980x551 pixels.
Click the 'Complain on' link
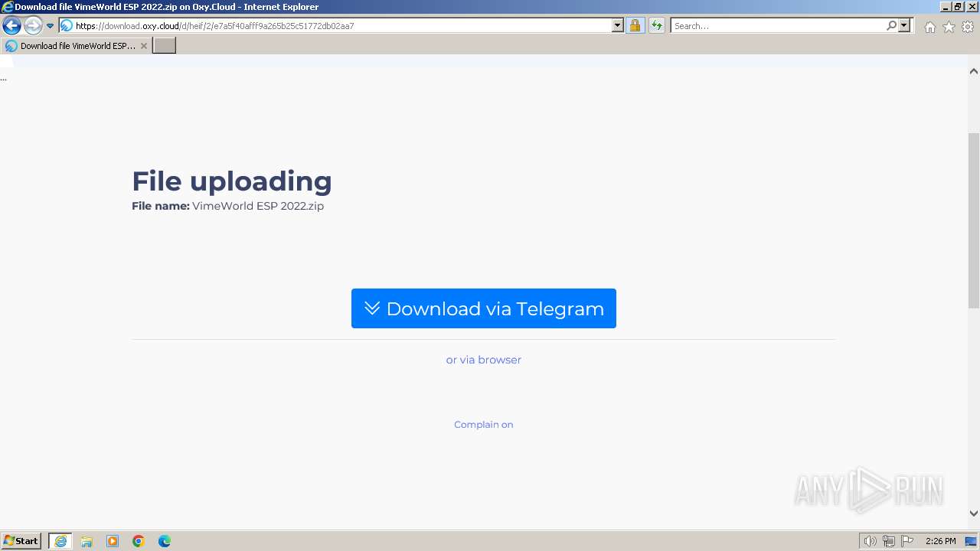tap(484, 425)
